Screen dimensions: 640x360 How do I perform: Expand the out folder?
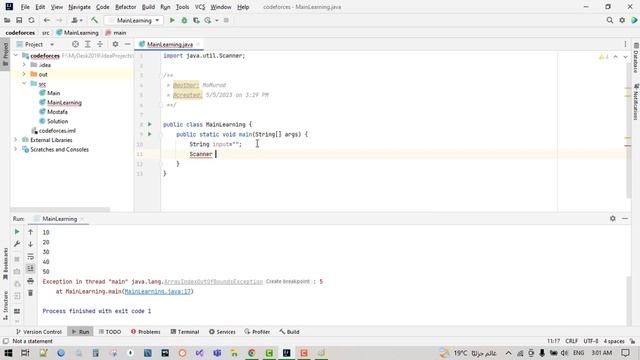point(24,74)
